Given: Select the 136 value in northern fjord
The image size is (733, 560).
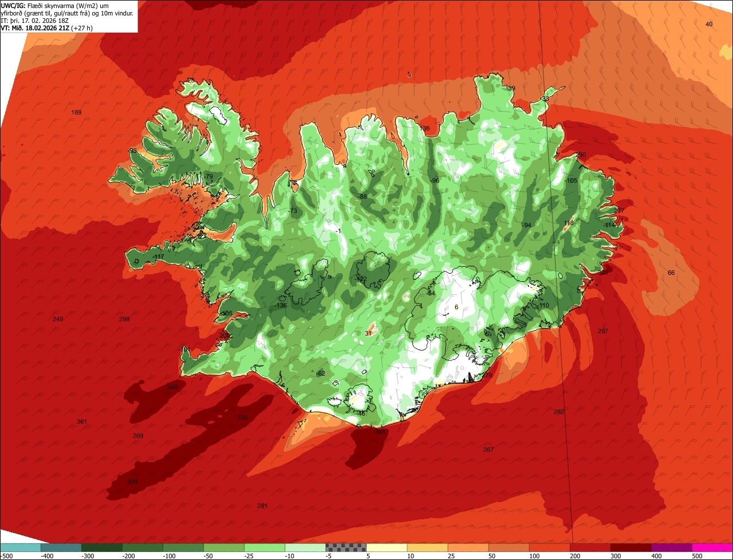Looking at the screenshot, I should (x=424, y=128).
